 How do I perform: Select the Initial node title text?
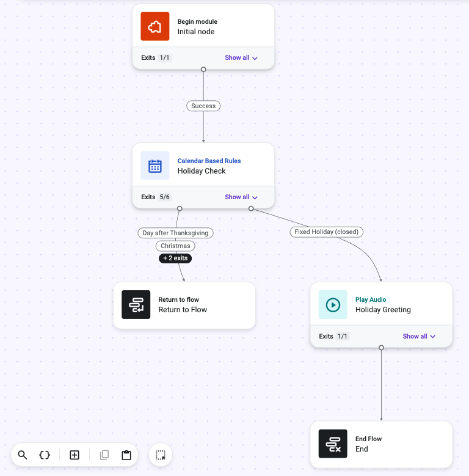196,32
